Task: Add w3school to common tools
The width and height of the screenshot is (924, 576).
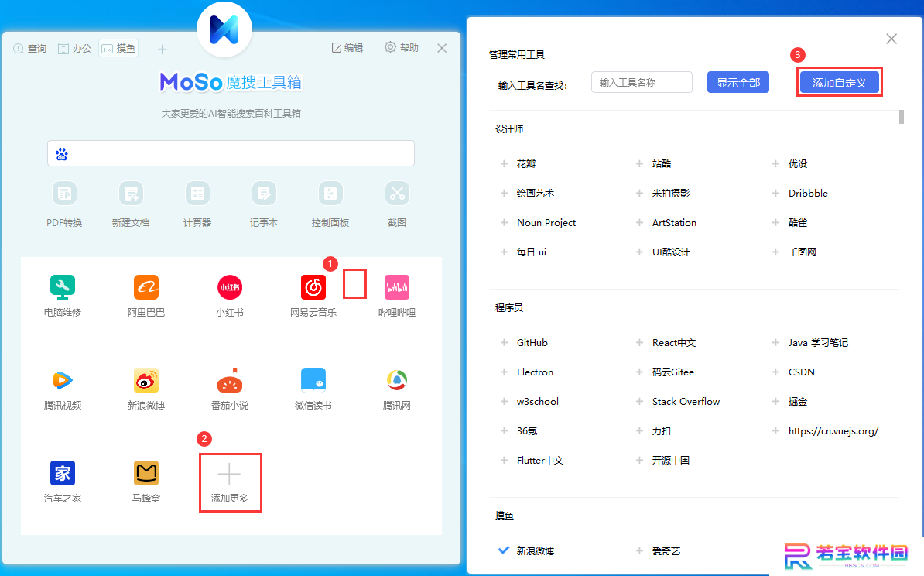Action: click(504, 402)
